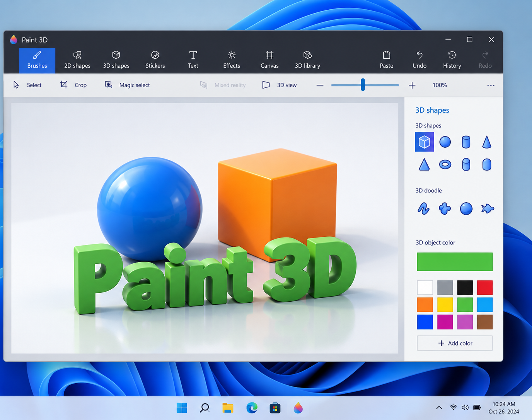Activate the Select tool
The height and width of the screenshot is (420, 532).
27,85
